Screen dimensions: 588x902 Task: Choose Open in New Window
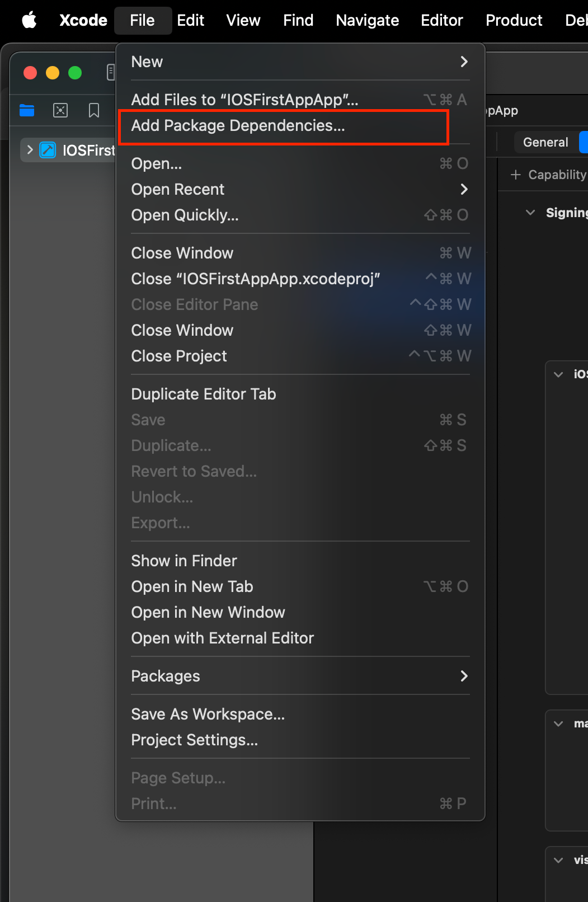(300, 612)
